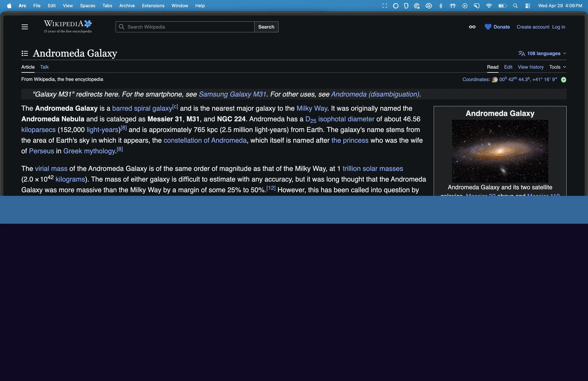Open the Andromeda Galaxy infobox image
This screenshot has width=588, height=381.
500,151
